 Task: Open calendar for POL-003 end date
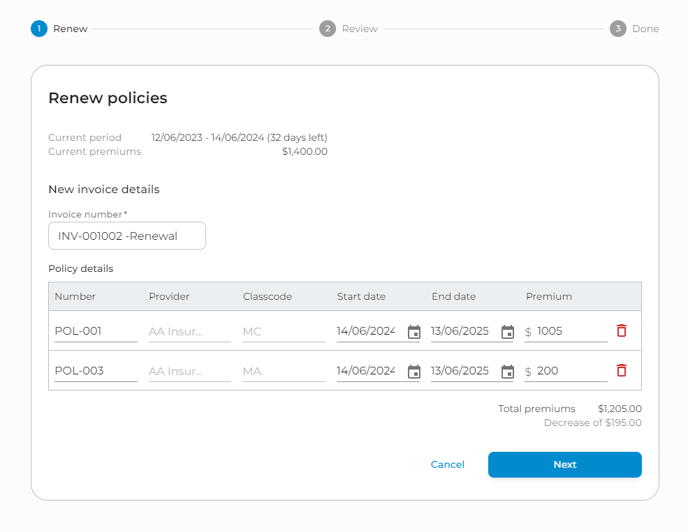pos(507,371)
